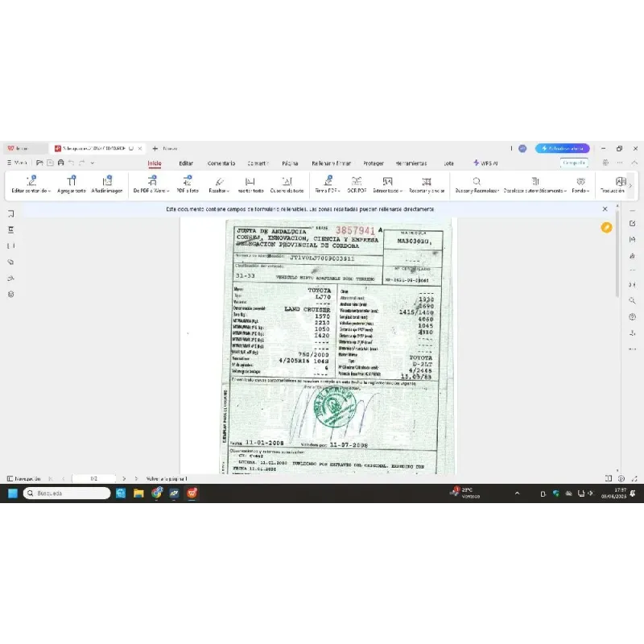Dismiss the form fields notification bar
This screenshot has height=644, width=644.
pos(605,208)
